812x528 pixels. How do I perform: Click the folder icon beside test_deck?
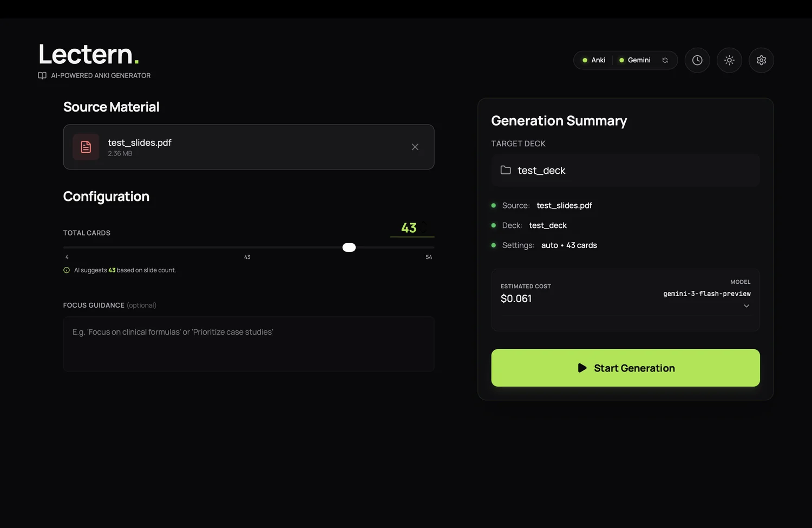[505, 170]
